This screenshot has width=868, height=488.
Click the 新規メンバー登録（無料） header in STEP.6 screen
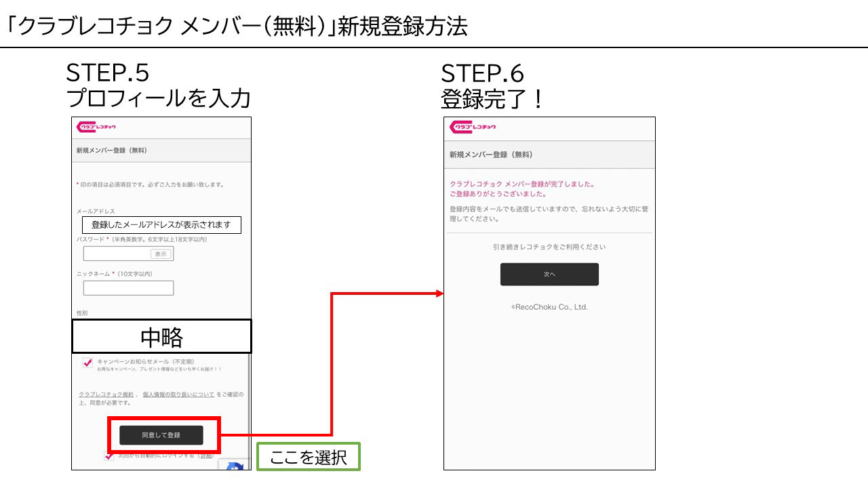pyautogui.click(x=491, y=155)
